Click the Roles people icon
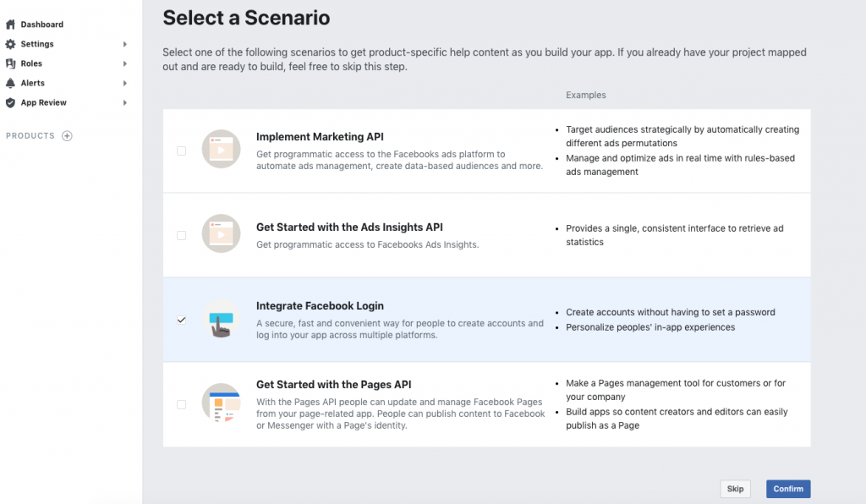The image size is (866, 504). (x=10, y=63)
